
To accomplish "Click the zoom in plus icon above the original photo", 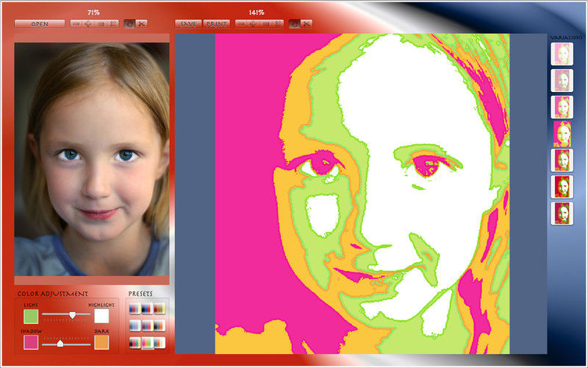I will pyautogui.click(x=88, y=24).
